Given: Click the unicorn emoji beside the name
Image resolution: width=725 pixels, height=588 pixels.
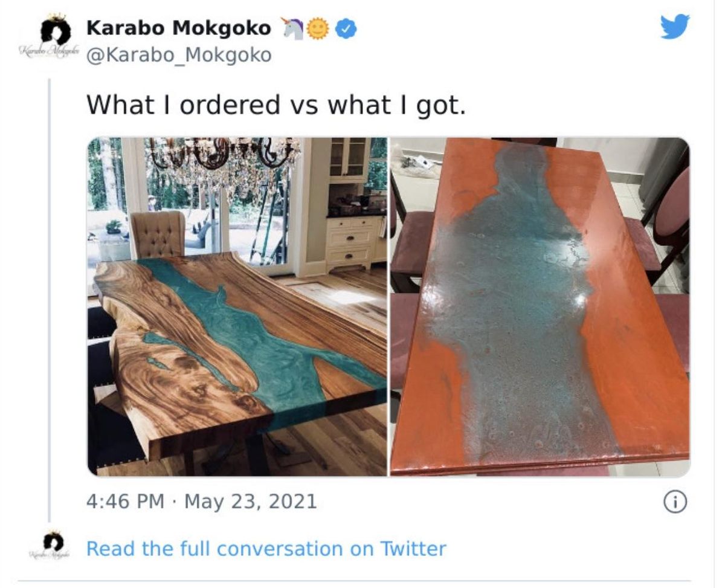Looking at the screenshot, I should (292, 28).
